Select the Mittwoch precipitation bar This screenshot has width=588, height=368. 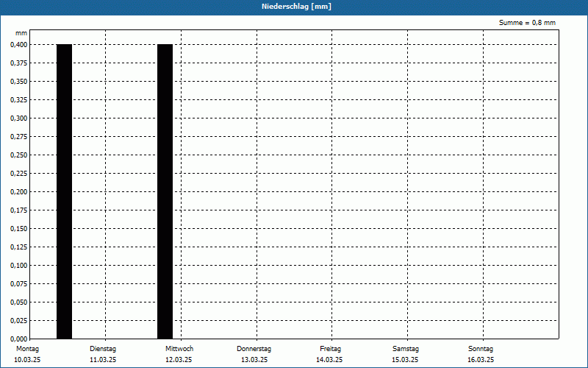point(165,191)
